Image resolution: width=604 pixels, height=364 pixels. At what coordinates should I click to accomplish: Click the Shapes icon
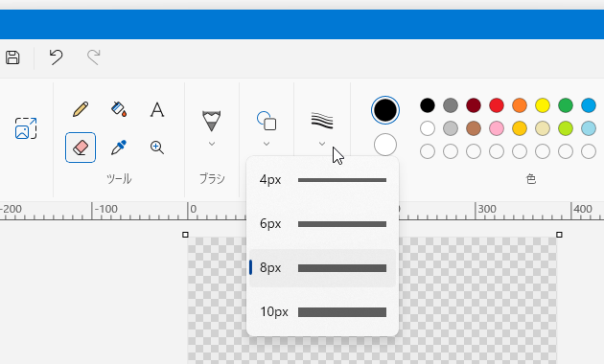click(267, 121)
